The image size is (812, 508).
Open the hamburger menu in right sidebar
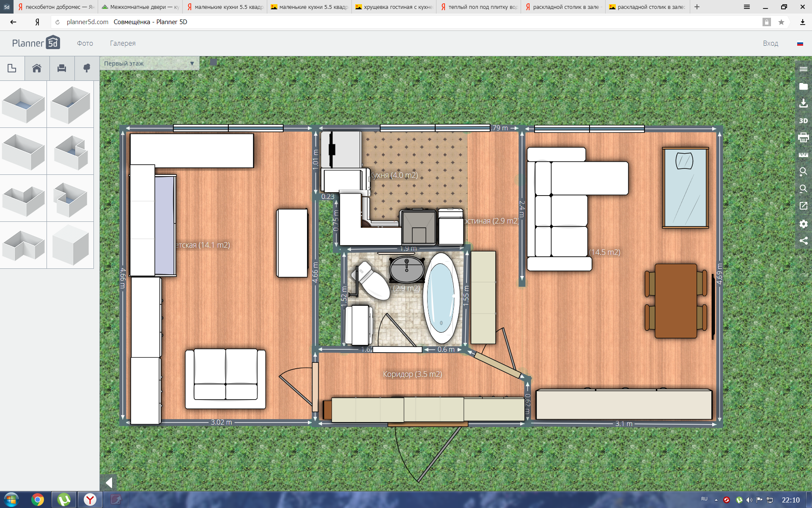coord(803,69)
